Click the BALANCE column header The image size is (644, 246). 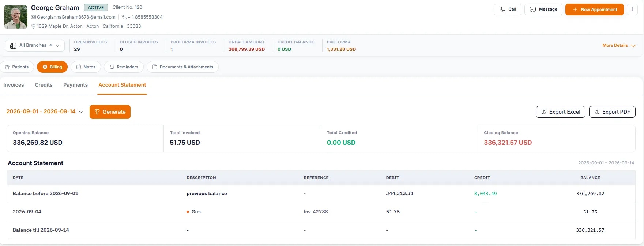coord(590,178)
